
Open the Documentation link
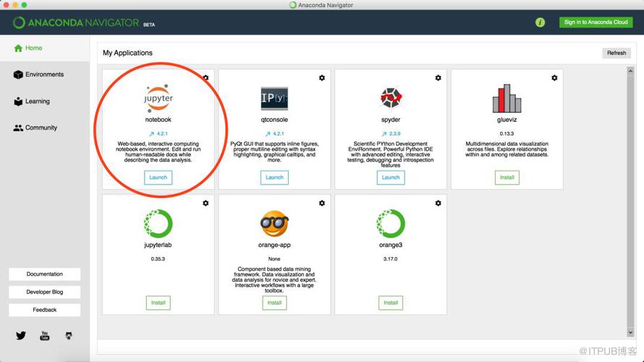point(44,274)
